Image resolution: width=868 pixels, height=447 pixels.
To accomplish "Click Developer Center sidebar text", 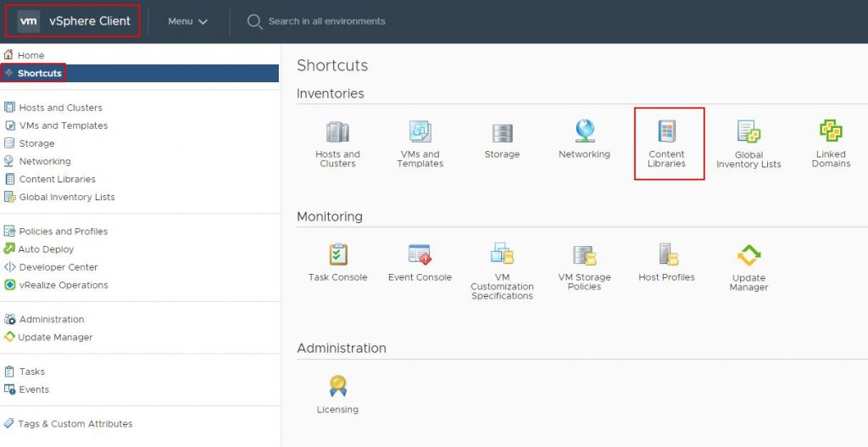I will (58, 267).
